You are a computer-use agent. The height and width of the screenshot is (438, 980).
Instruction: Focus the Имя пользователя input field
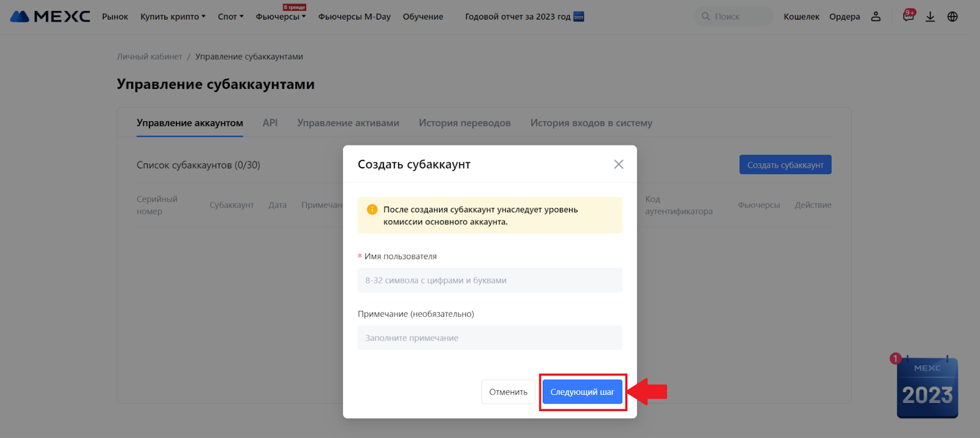pyautogui.click(x=490, y=280)
